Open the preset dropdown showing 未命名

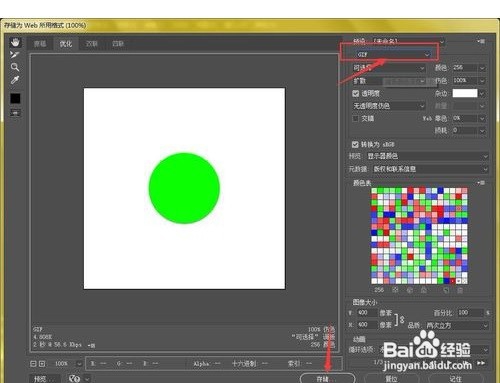pyautogui.click(x=408, y=41)
